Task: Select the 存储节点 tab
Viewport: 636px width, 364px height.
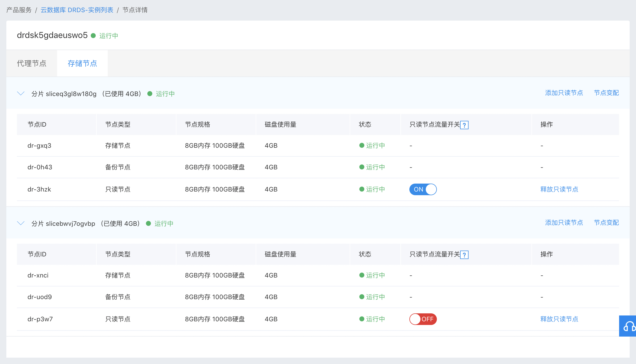Action: tap(82, 63)
